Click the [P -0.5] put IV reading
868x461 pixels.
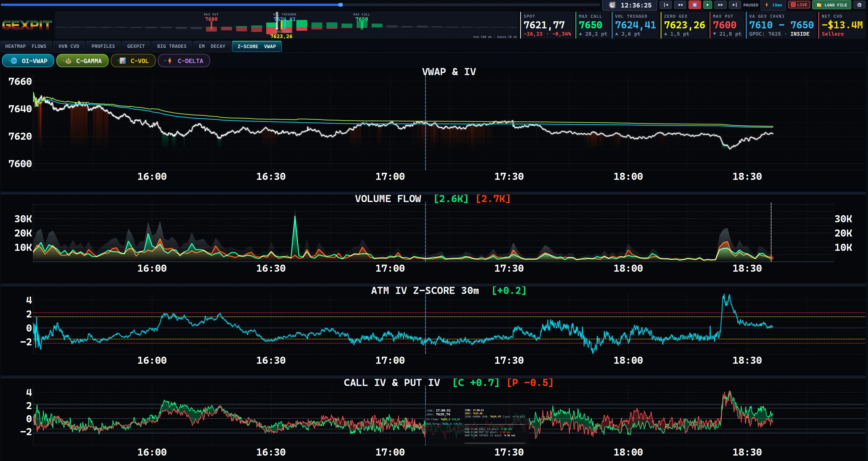(530, 382)
